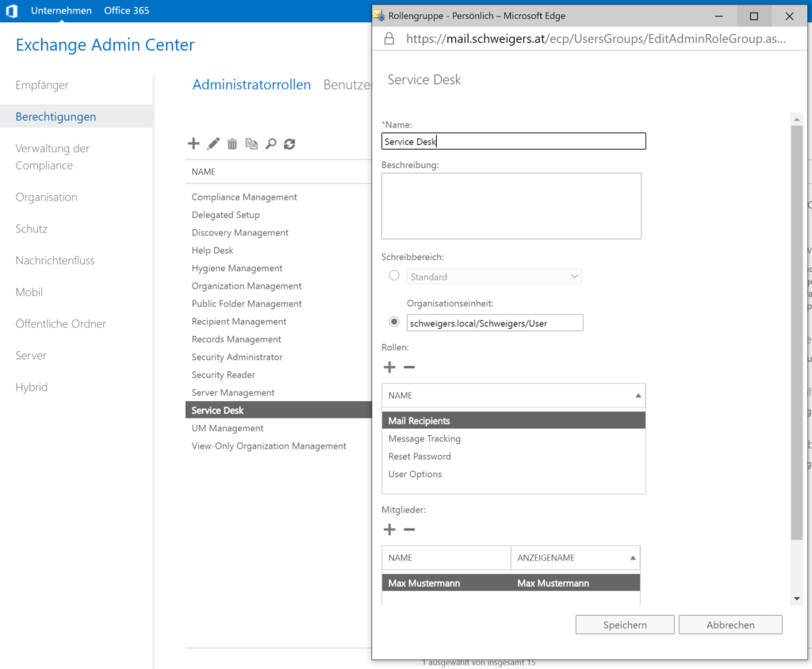Click the refresh icon in toolbar
The width and height of the screenshot is (812, 669).
point(289,143)
